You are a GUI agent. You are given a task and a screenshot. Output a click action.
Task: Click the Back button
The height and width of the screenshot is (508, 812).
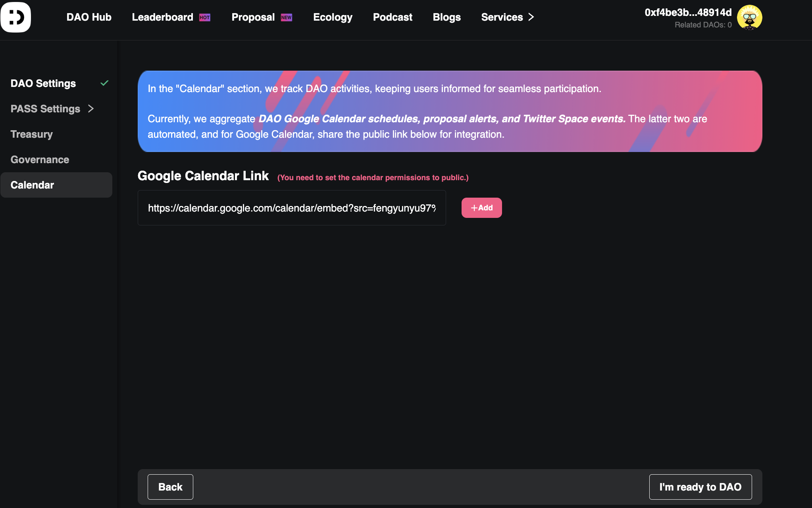click(170, 487)
